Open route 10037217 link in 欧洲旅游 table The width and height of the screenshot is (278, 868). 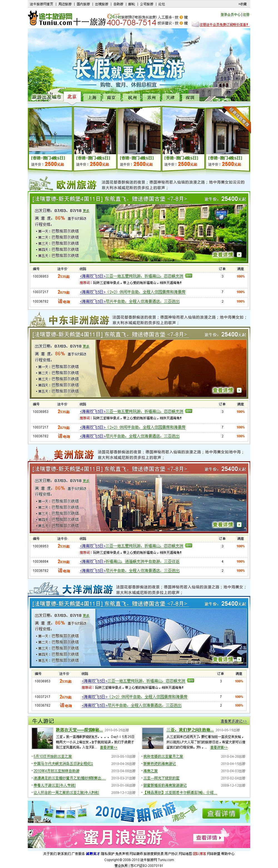[x=132, y=292]
